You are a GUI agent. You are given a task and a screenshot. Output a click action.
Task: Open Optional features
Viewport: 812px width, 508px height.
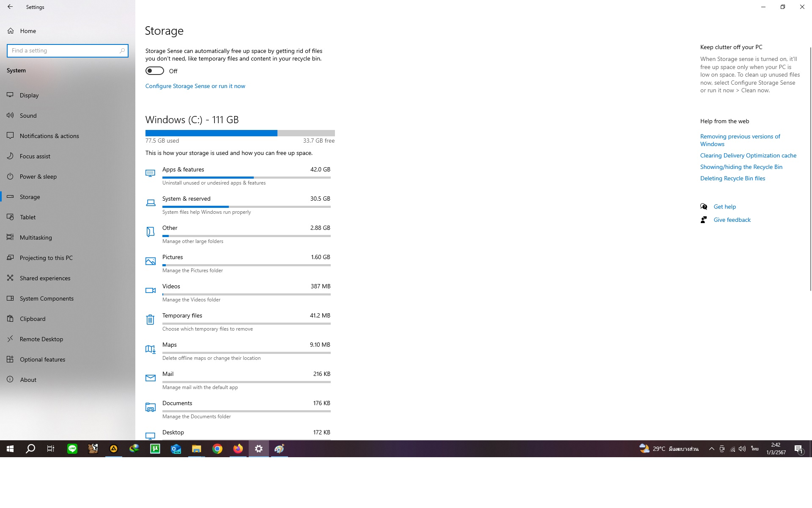click(x=68, y=359)
